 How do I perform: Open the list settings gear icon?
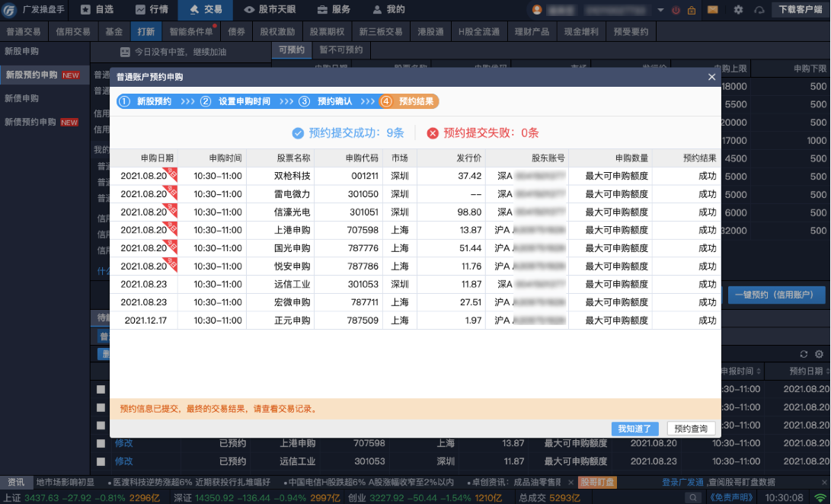pos(820,354)
